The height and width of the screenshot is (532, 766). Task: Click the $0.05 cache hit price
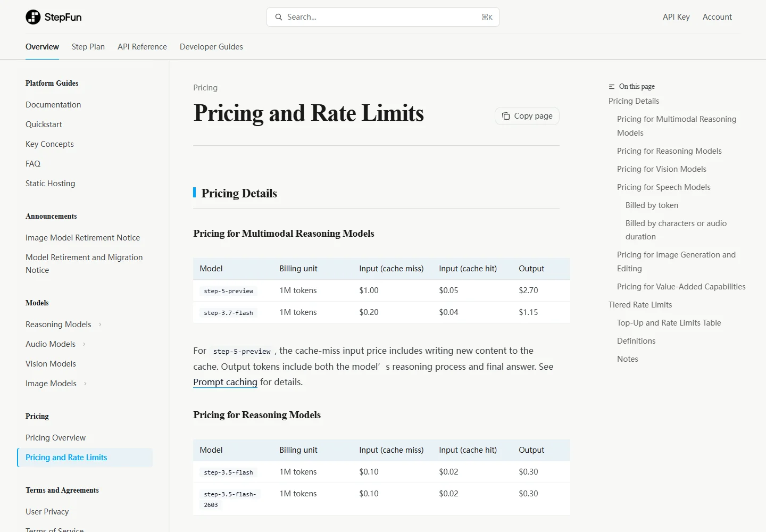[448, 290]
